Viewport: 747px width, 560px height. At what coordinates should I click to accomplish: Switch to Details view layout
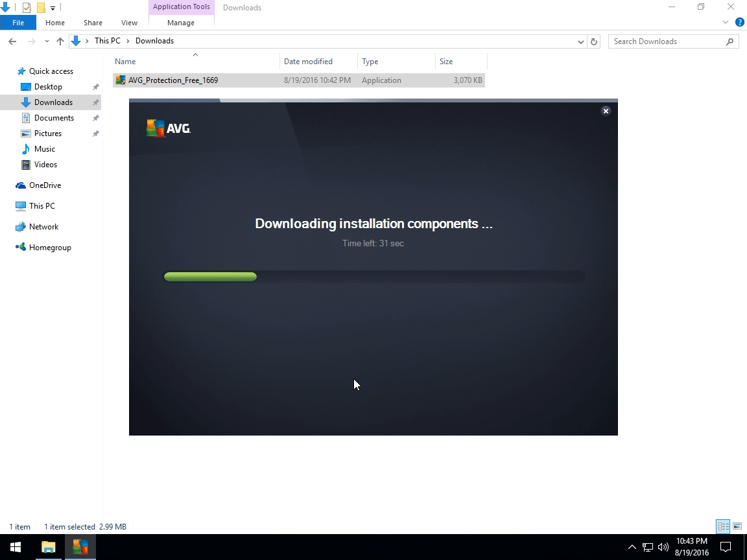723,526
